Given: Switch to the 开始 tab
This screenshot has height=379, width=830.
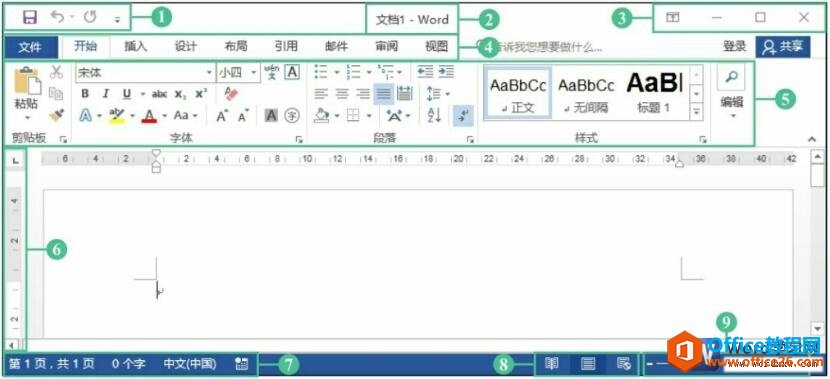Looking at the screenshot, I should tap(85, 47).
